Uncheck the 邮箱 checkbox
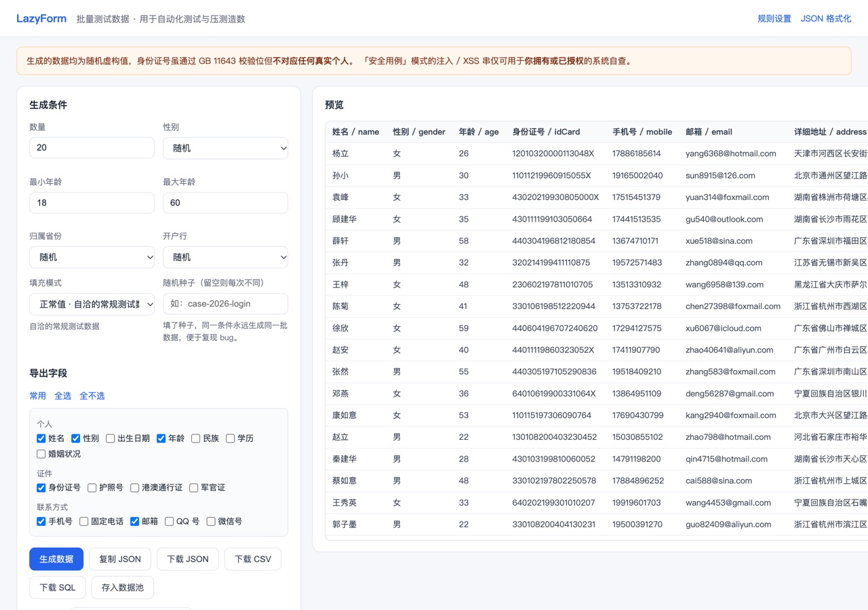Viewport: 868px width, 610px height. (x=135, y=522)
